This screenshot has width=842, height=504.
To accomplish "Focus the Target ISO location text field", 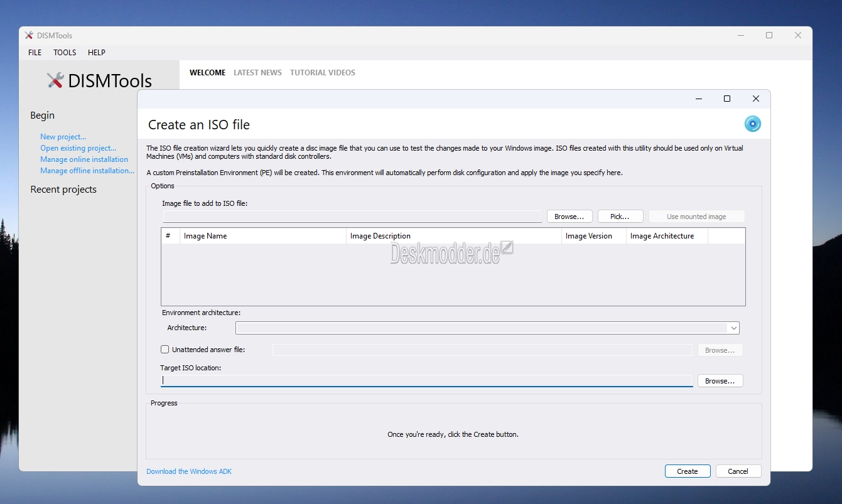I will tap(426, 380).
